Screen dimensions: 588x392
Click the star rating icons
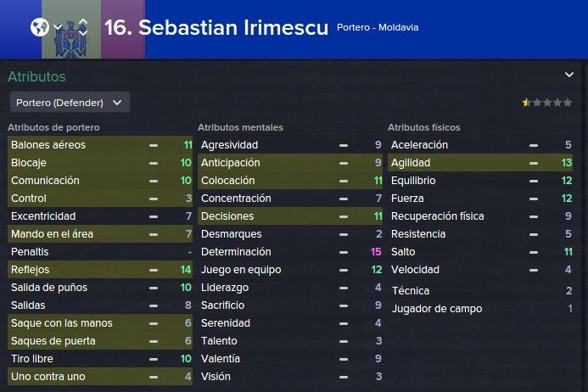point(546,102)
